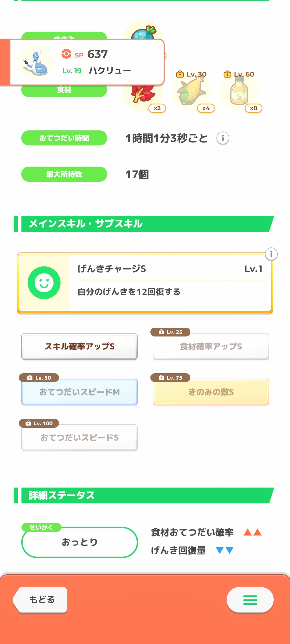Tap the 最大所持数 green label
290x644 pixels.
64,174
